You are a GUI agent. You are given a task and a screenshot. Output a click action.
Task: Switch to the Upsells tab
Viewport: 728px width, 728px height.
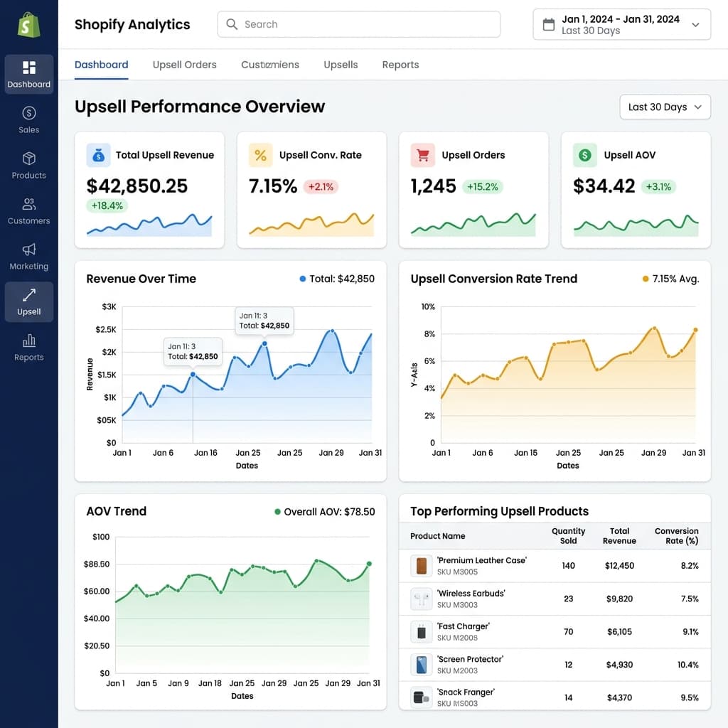pos(341,65)
